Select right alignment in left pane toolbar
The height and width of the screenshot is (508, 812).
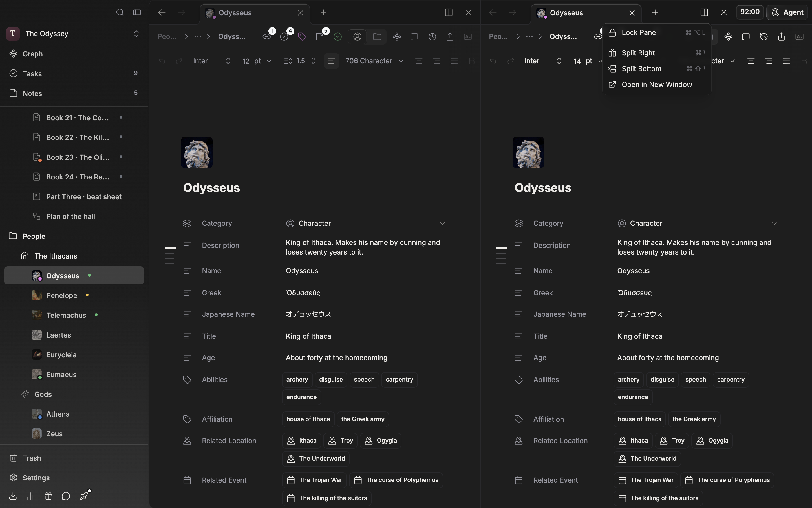(x=436, y=61)
